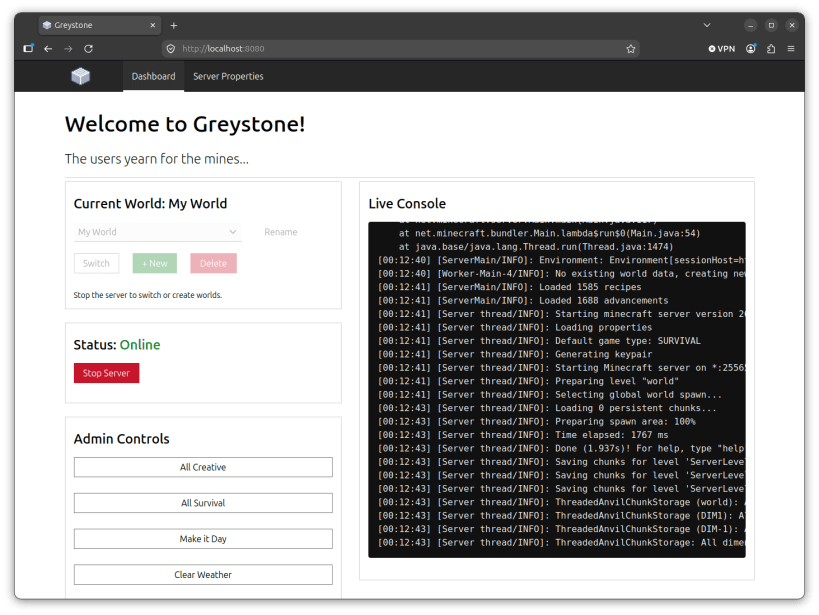
Task: Click the 'Current World: My World' heading
Action: click(150, 203)
